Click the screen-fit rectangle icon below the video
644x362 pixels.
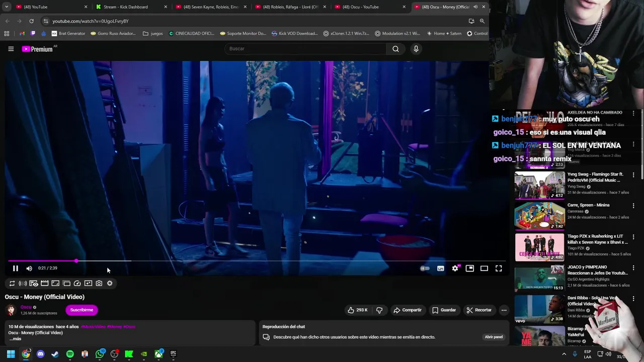pyautogui.click(x=55, y=284)
